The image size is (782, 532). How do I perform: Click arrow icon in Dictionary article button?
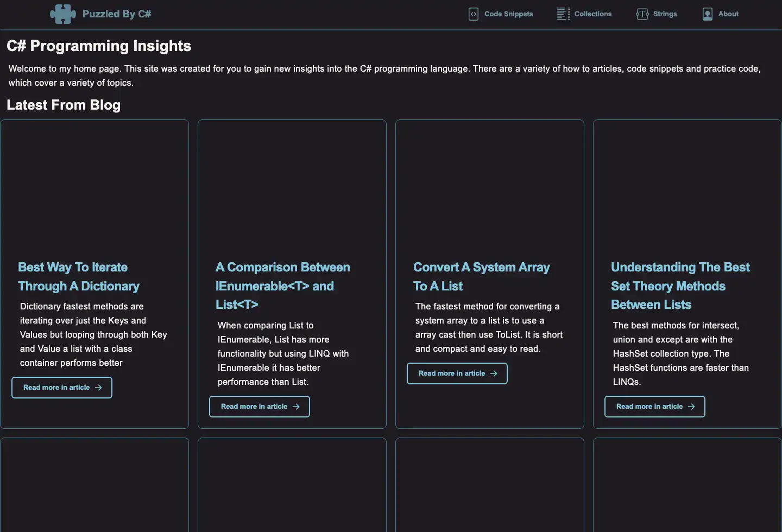pos(98,388)
